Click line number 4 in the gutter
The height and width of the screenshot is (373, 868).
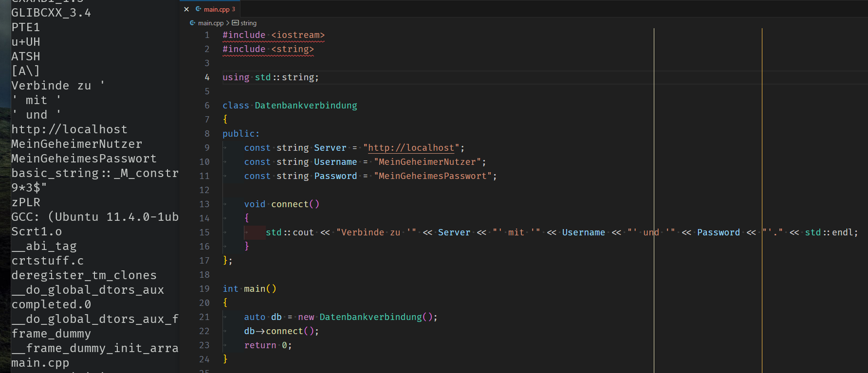207,77
